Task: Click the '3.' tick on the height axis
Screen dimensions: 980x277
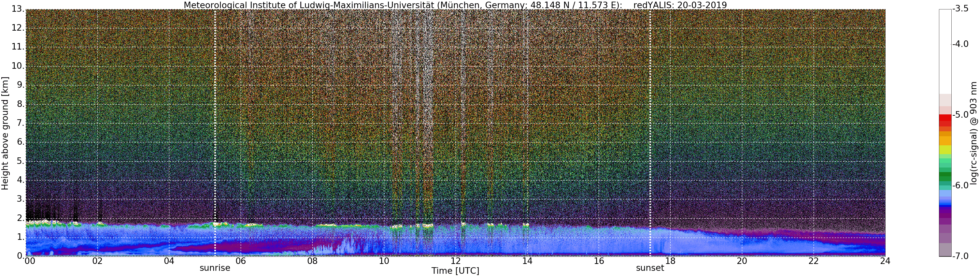Action: click(x=21, y=198)
